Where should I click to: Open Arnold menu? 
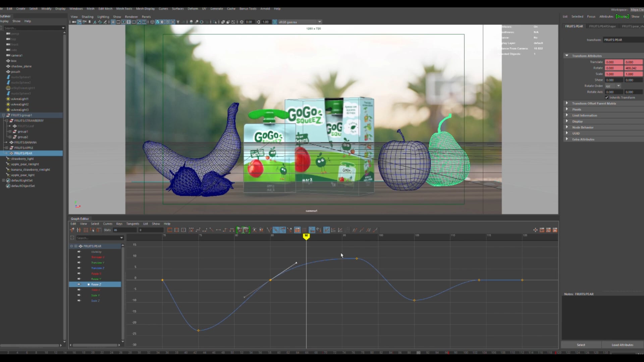pyautogui.click(x=265, y=9)
